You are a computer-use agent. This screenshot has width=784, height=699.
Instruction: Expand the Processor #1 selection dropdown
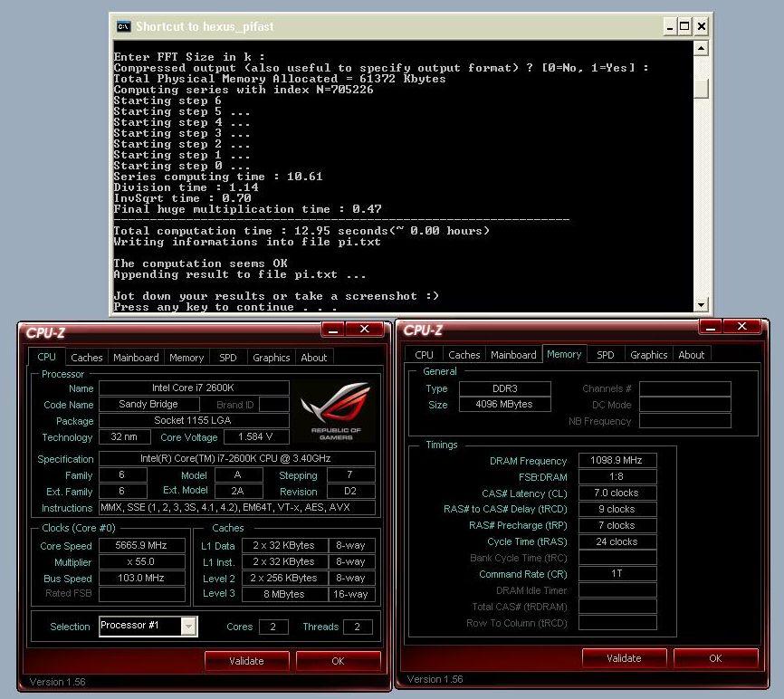tap(188, 626)
